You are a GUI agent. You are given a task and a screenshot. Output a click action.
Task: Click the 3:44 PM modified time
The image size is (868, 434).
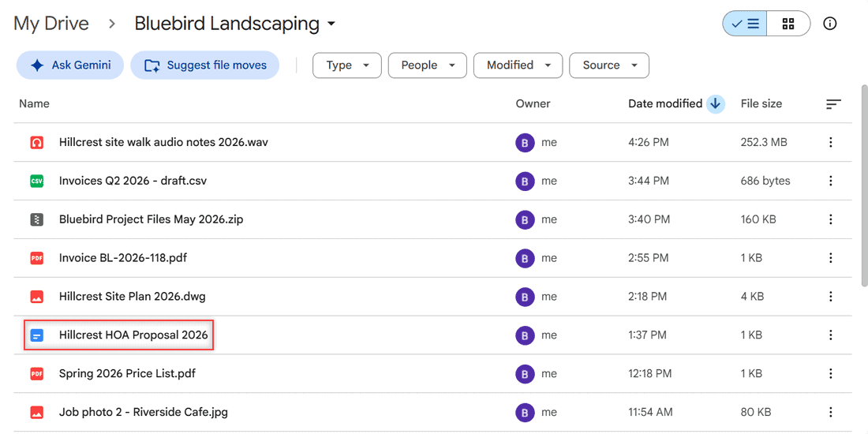tap(648, 181)
